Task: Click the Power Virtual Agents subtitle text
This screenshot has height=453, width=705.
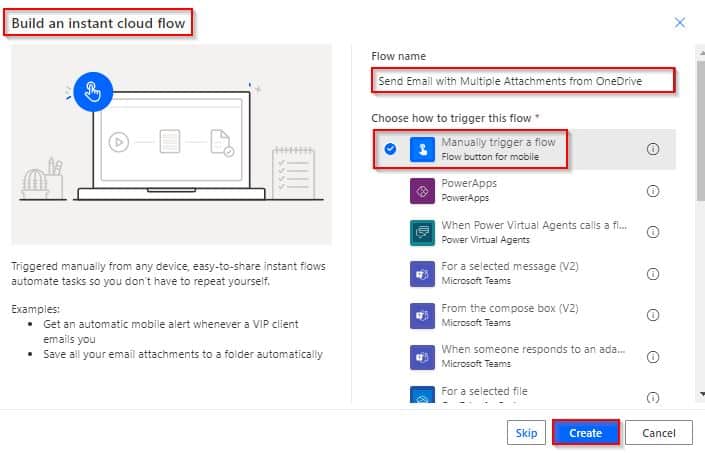Action: coord(486,240)
